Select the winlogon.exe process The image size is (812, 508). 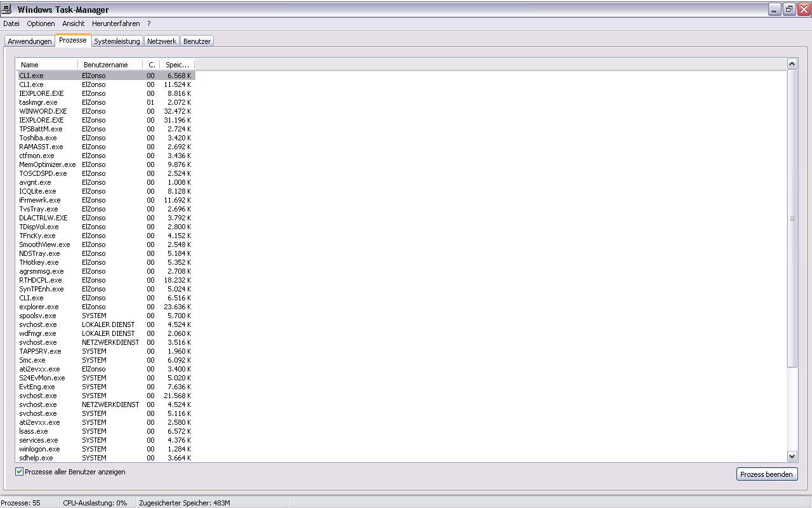click(106, 449)
